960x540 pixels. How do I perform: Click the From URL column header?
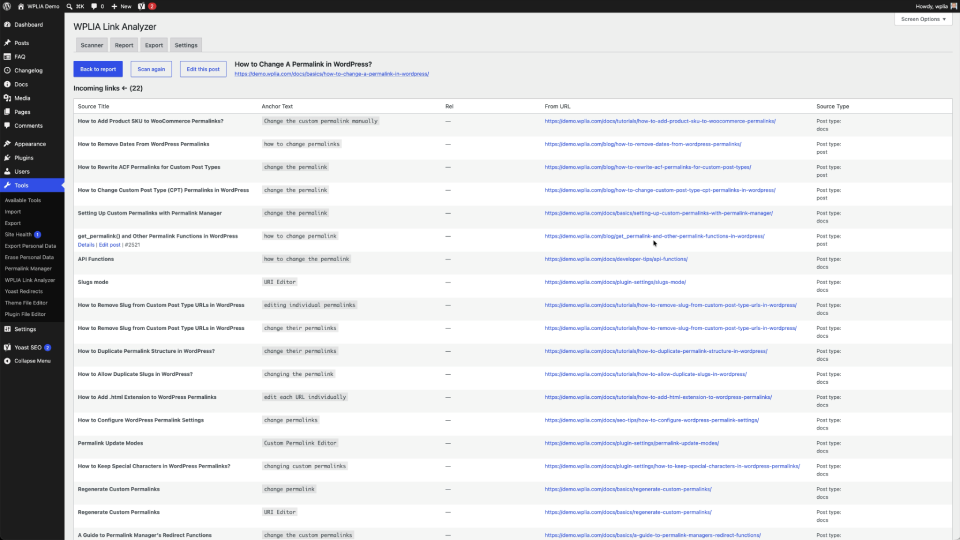[x=557, y=107]
